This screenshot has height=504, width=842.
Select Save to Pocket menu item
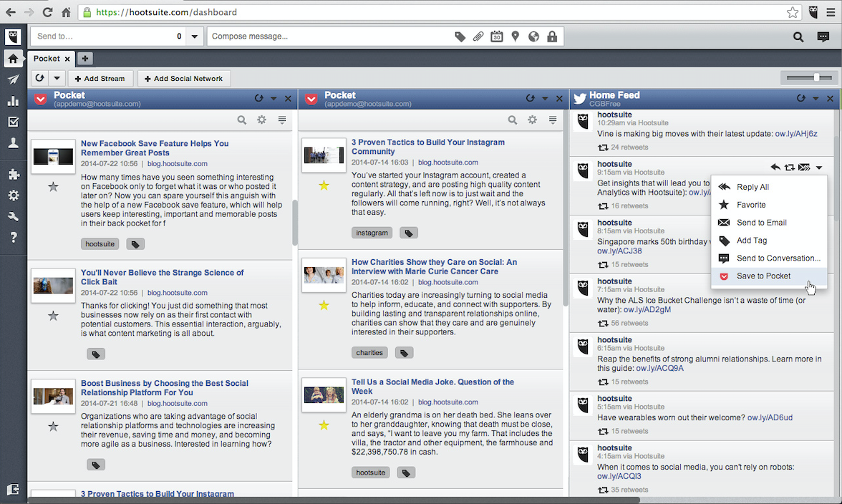coord(769,276)
